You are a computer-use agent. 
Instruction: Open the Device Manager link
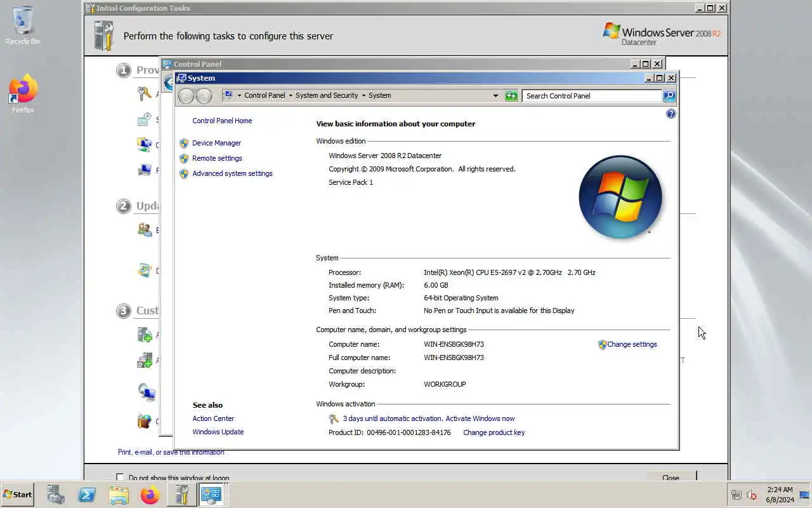[x=216, y=144]
